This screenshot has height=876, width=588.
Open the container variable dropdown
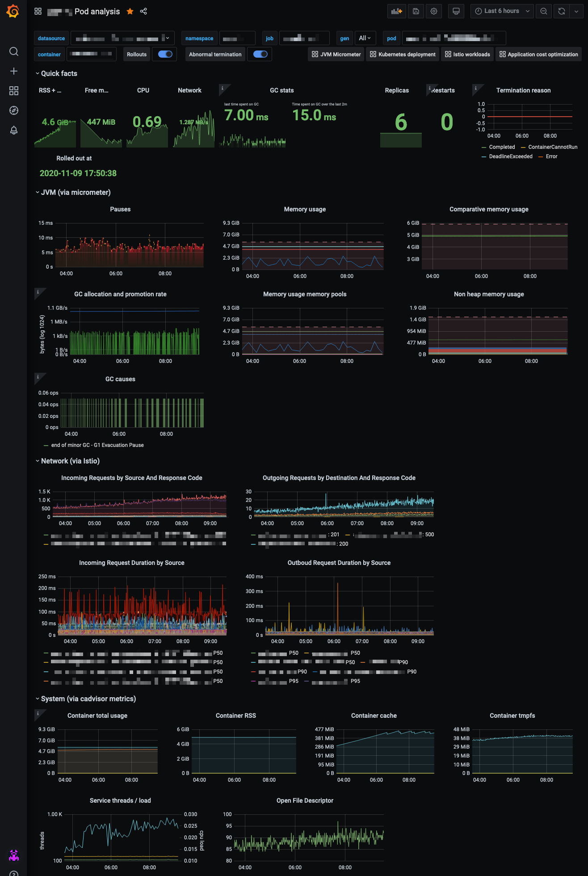pos(92,54)
